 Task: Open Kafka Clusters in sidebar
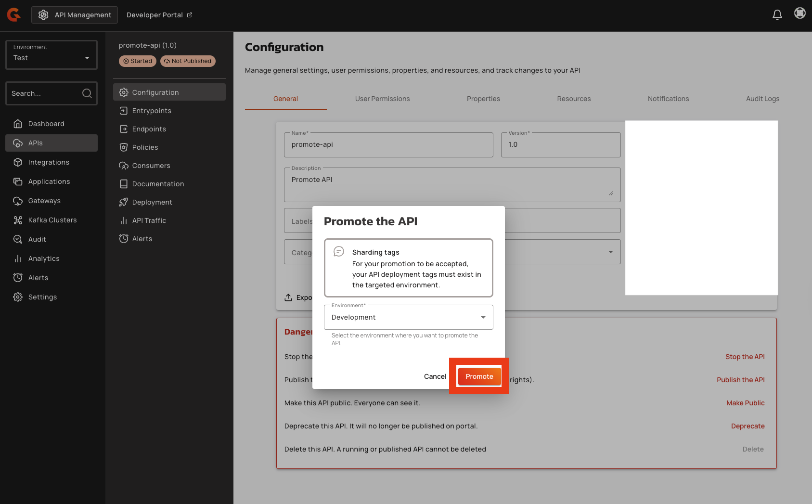coord(52,220)
